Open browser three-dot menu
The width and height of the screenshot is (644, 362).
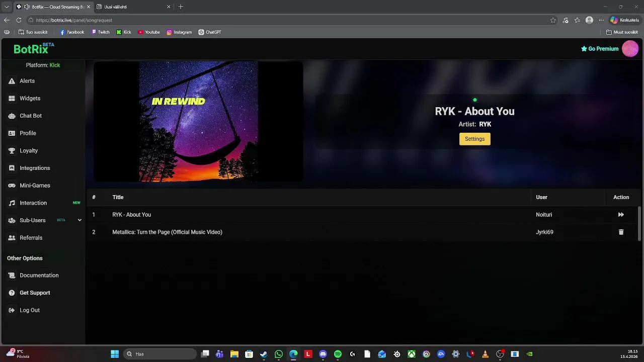pos(601,20)
